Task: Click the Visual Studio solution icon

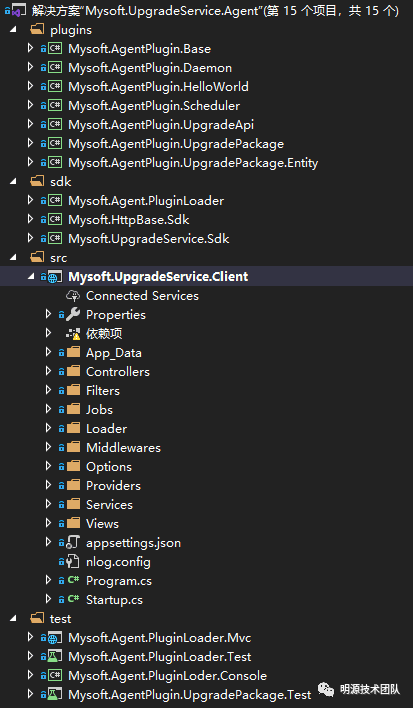Action: 19,11
